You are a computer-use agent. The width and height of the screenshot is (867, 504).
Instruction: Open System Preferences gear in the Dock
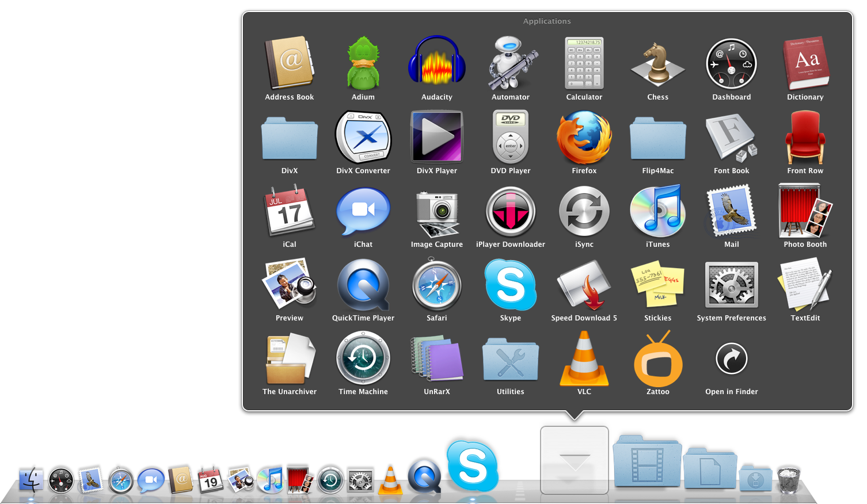[360, 480]
